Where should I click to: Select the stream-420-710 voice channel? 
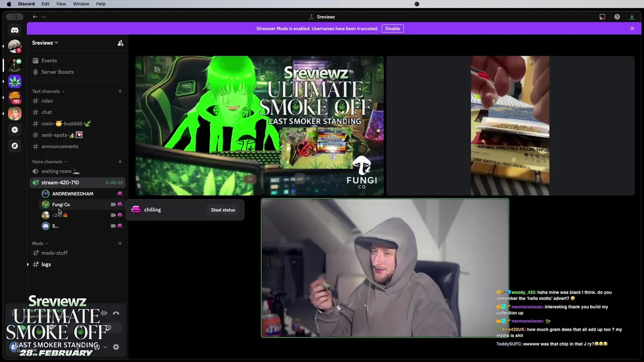77,183
